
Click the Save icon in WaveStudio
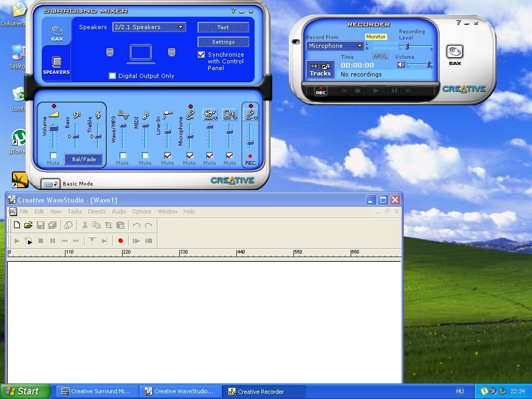41,225
